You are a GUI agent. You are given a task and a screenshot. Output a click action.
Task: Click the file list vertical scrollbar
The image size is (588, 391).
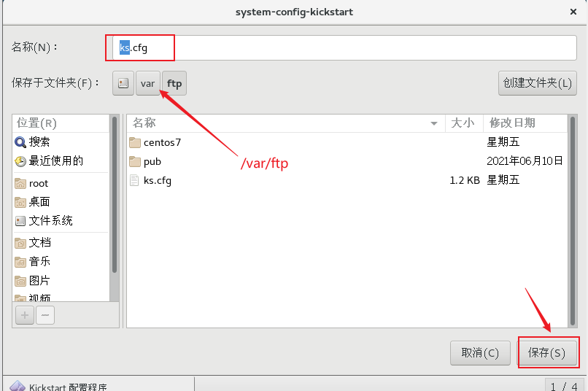[572, 221]
